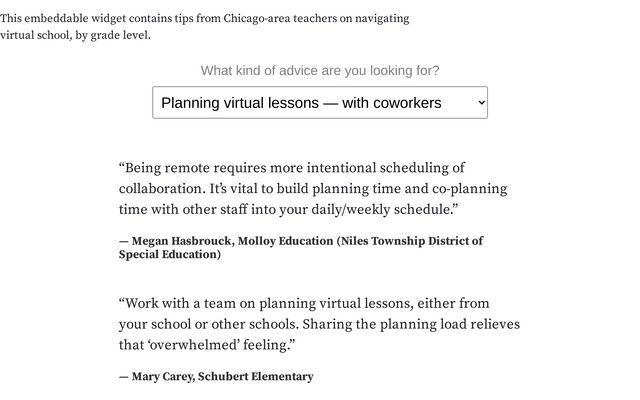This screenshot has height=400, width=640.
Task: Click the 'What kind of advice' label
Action: (319, 70)
